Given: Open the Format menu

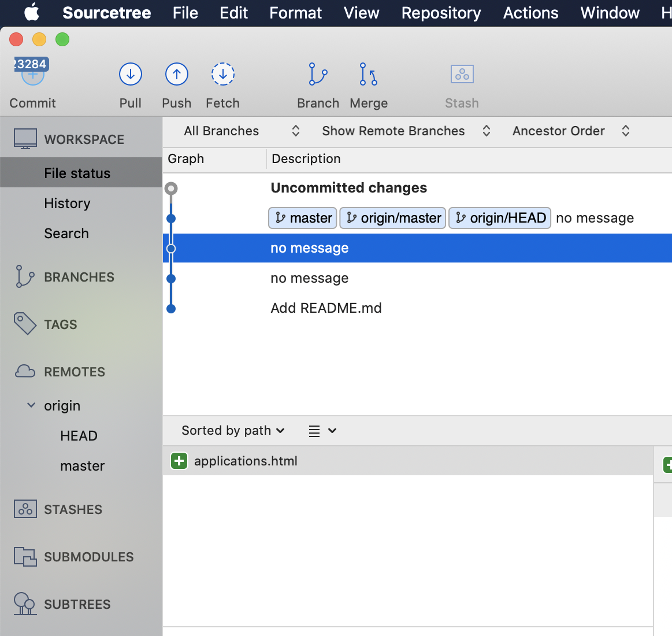Looking at the screenshot, I should [295, 13].
